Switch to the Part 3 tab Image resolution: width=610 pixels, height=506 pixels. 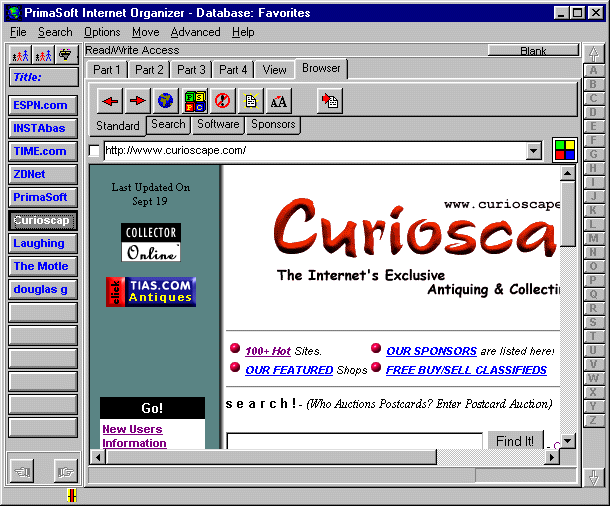coord(192,70)
